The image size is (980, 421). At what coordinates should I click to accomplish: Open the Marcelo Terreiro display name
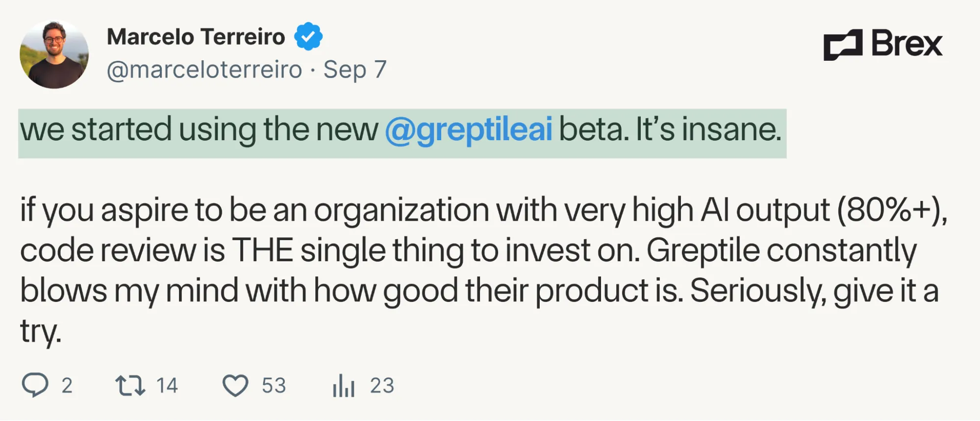[x=196, y=37]
